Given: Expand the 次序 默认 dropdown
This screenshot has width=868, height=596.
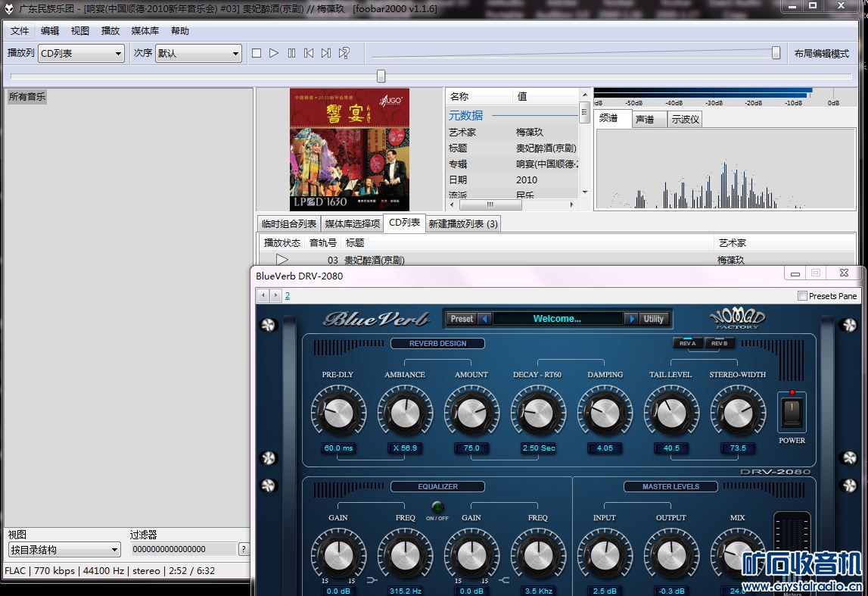Looking at the screenshot, I should click(x=198, y=53).
